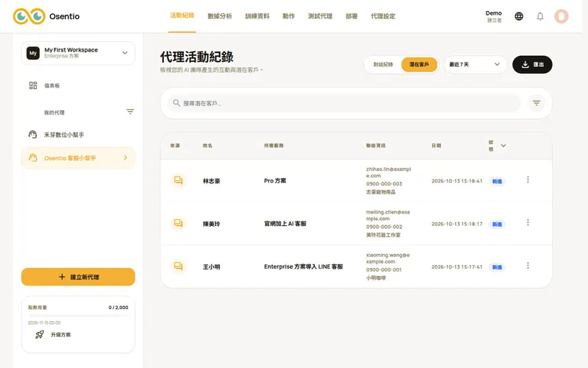Open the user avatar menu

click(562, 16)
